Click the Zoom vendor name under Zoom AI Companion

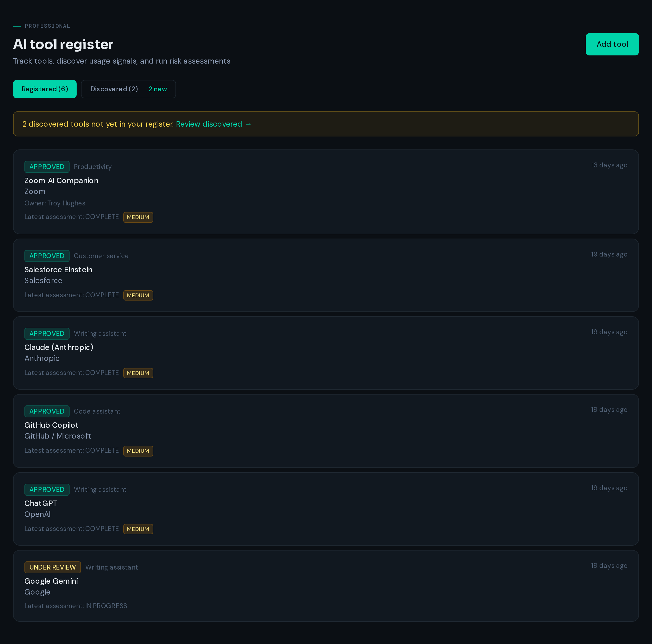pos(35,191)
